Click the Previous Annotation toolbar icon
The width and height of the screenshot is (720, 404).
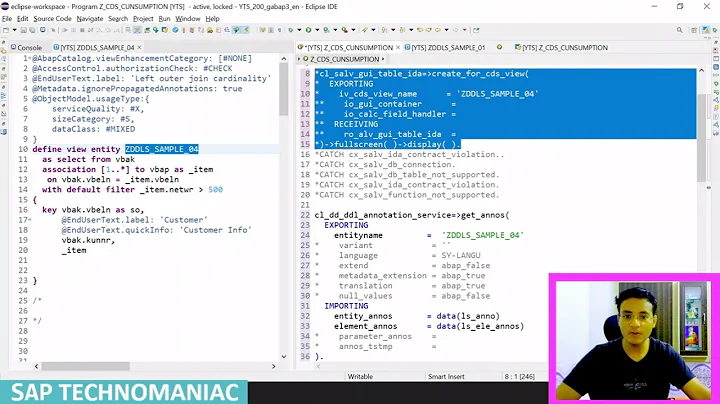[402, 30]
